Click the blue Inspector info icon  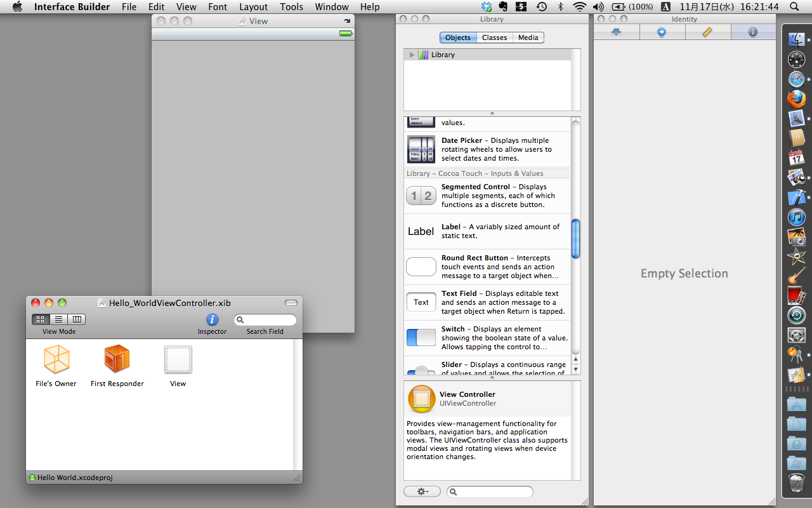tap(213, 319)
